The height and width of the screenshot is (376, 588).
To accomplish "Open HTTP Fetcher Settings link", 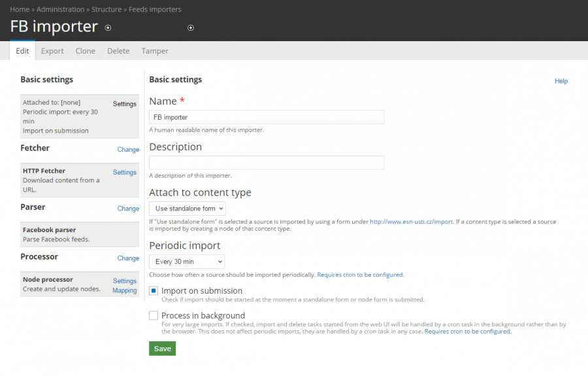I will [125, 172].
